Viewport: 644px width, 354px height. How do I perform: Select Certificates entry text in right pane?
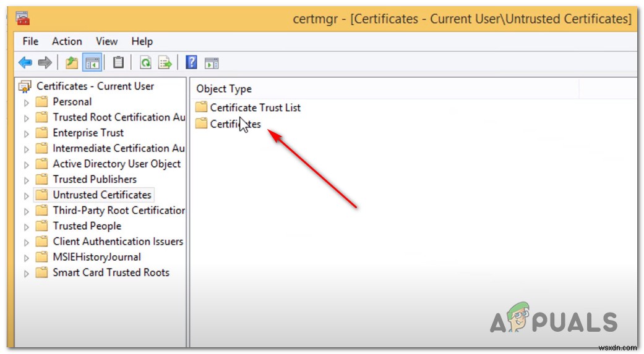click(x=235, y=124)
